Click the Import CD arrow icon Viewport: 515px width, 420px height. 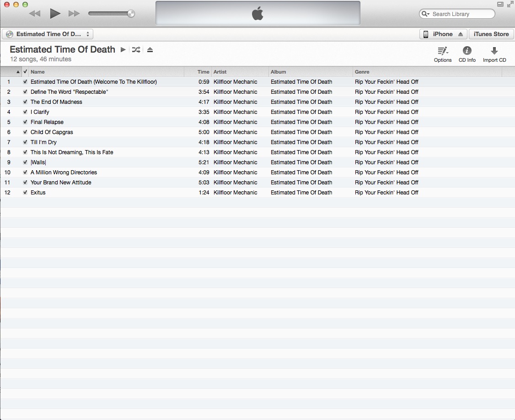tap(494, 51)
